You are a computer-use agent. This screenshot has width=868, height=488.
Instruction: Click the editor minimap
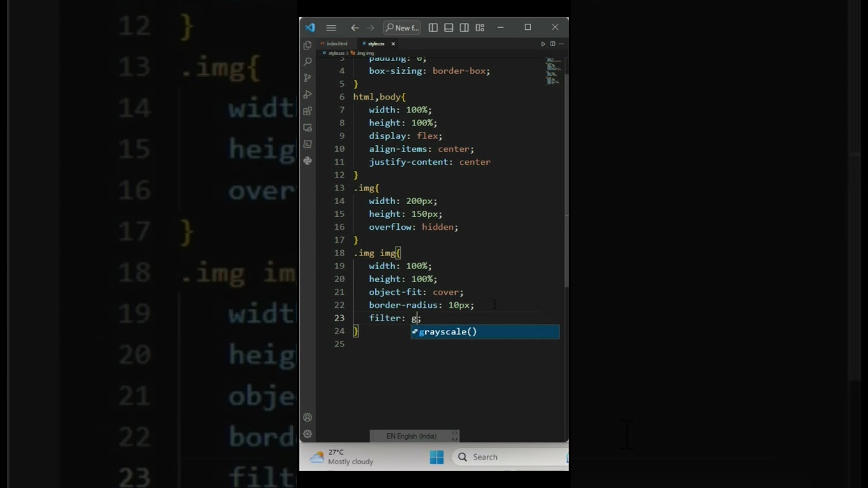553,70
